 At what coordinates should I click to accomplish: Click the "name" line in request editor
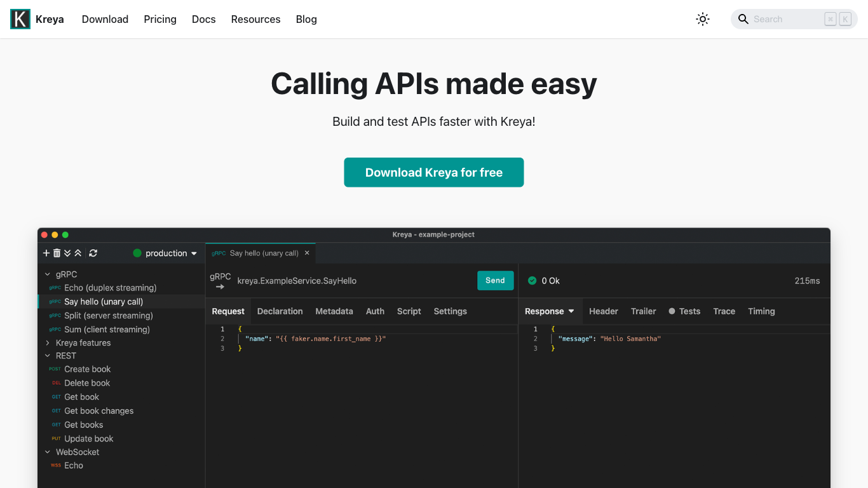(x=316, y=339)
